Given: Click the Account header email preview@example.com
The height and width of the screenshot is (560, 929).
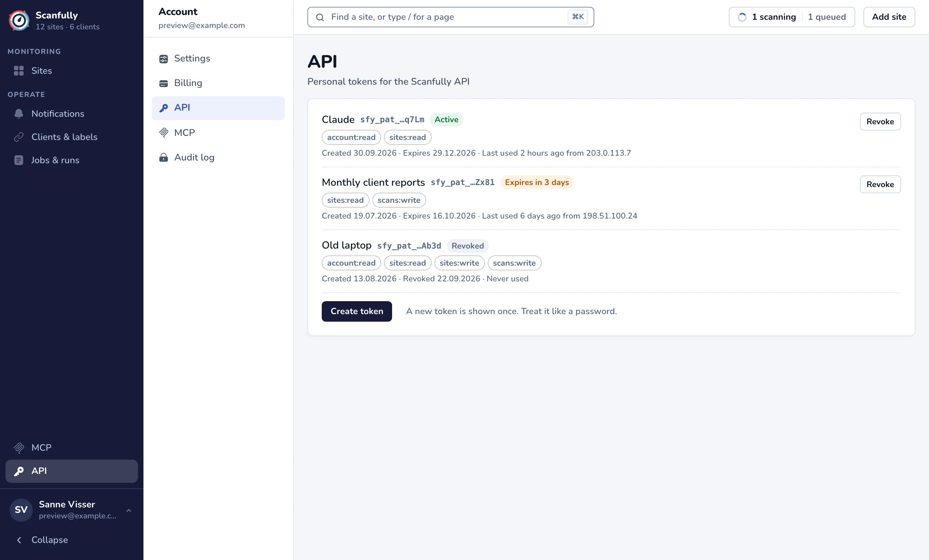Looking at the screenshot, I should (x=202, y=25).
